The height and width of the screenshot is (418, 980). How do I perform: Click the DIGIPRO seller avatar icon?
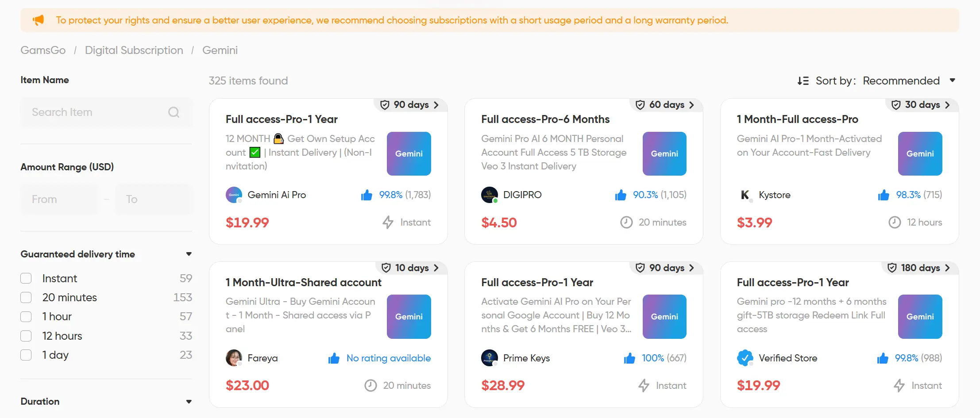pos(490,195)
